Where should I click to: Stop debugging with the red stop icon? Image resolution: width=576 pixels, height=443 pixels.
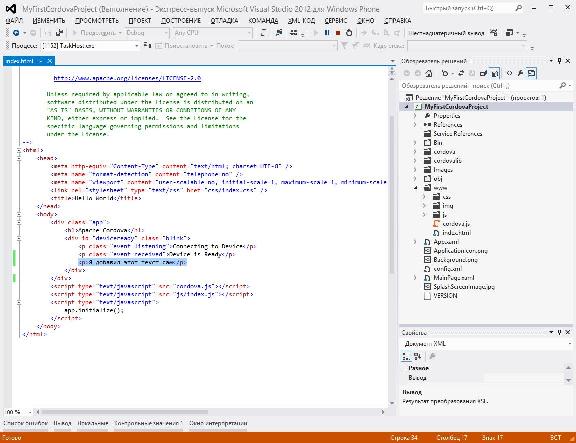click(x=338, y=33)
